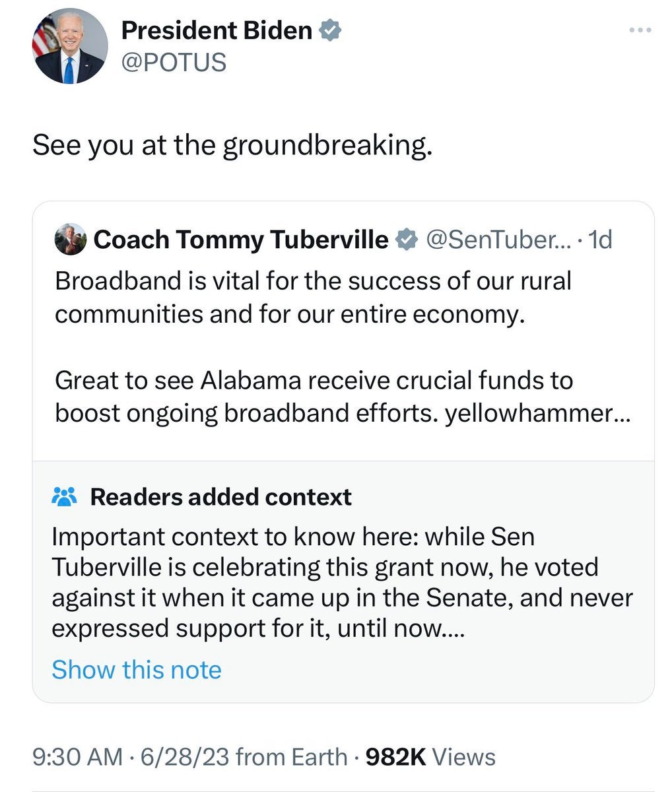Click the 'See you at the groundbreaking' text

pos(232,146)
